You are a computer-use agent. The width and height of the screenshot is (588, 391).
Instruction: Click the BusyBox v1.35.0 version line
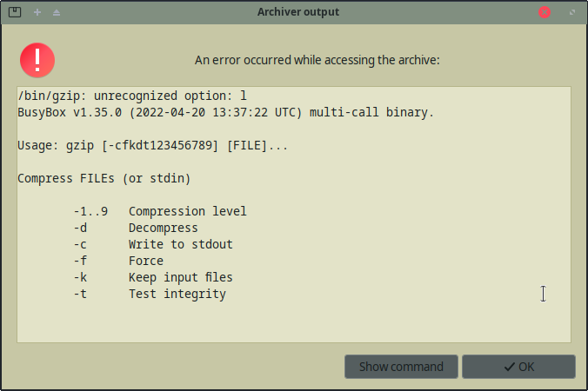[226, 112]
